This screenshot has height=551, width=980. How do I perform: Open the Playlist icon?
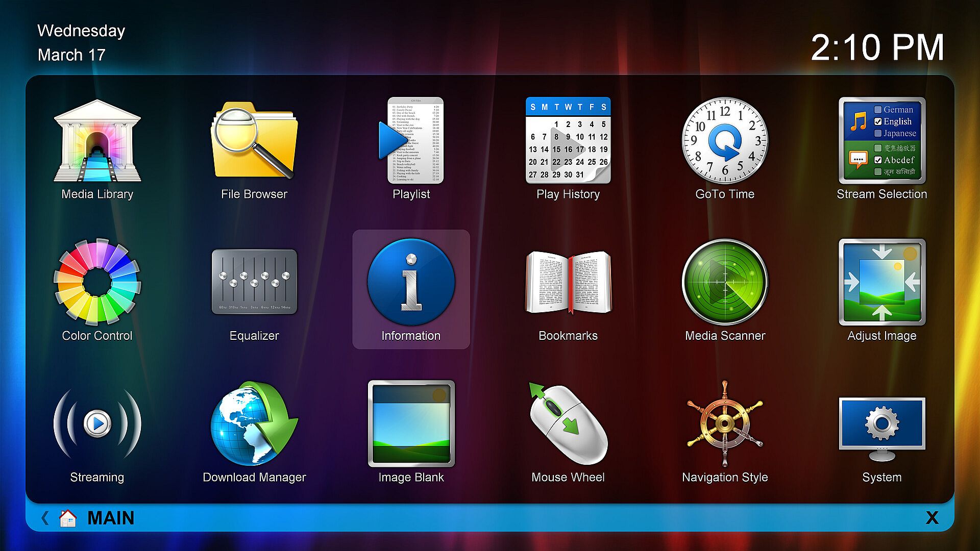point(411,141)
